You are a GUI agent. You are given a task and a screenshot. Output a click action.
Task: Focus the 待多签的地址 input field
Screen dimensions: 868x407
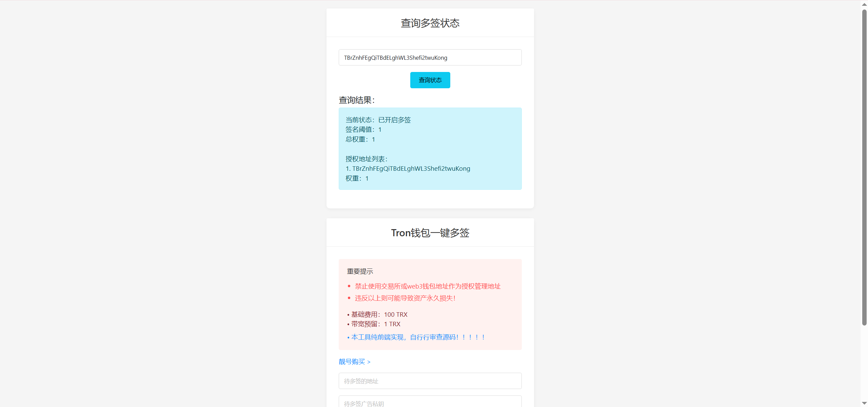point(430,381)
